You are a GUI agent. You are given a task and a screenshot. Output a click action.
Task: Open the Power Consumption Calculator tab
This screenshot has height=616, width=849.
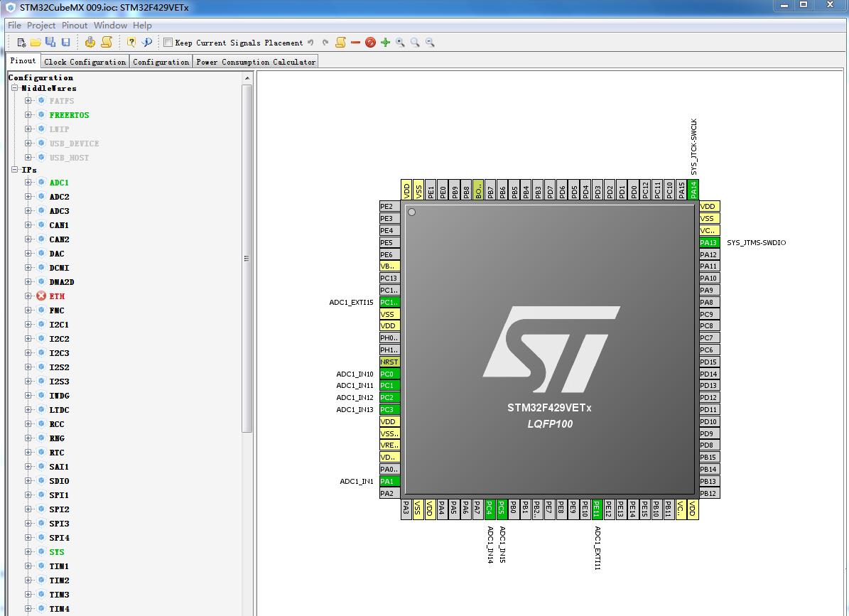pos(256,62)
